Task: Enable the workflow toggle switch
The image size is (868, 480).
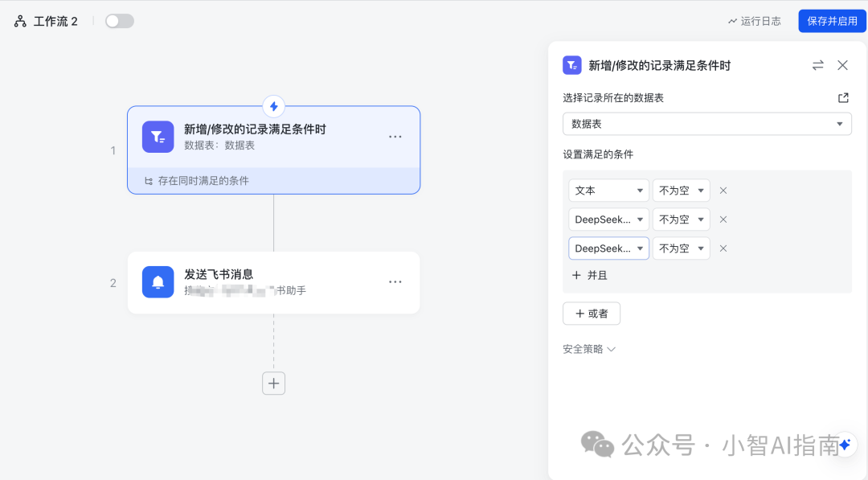Action: click(120, 21)
